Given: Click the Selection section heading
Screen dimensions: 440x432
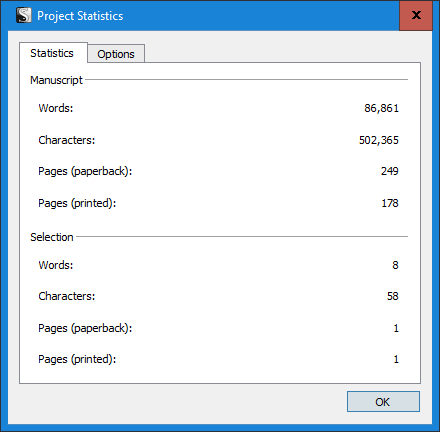Looking at the screenshot, I should tap(52, 237).
